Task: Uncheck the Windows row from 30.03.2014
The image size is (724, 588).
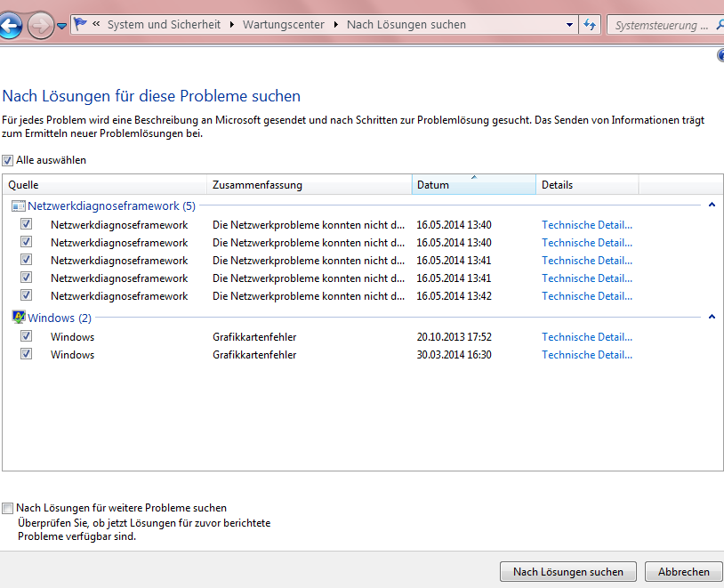Action: pos(27,354)
